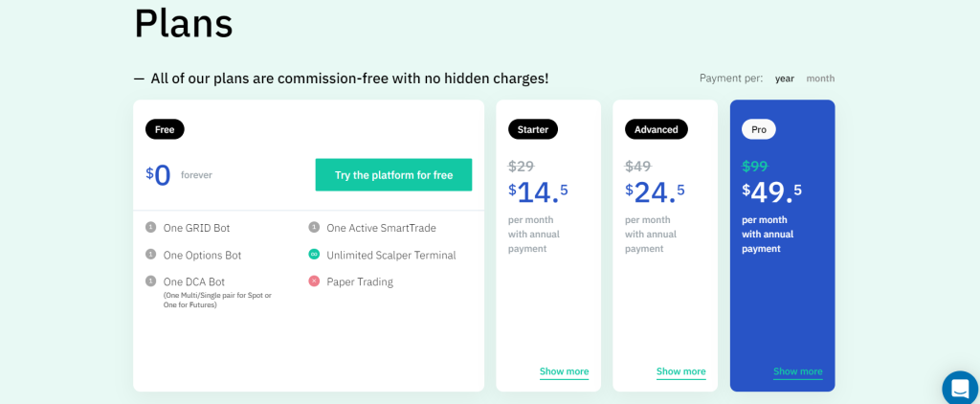980x404 pixels.
Task: Select the Advanced plan badge
Action: coord(657,129)
